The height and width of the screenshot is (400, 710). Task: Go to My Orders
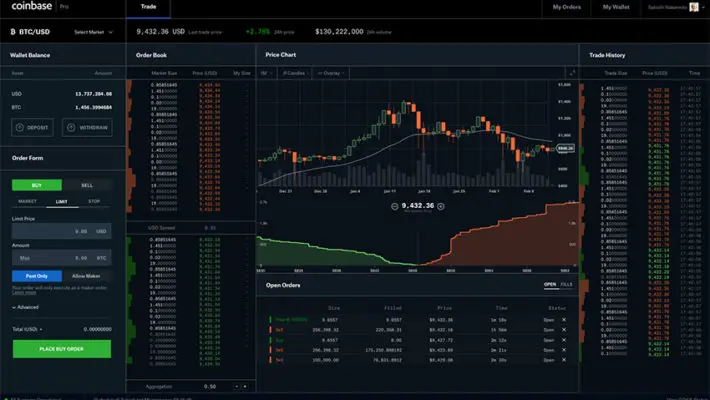(566, 7)
